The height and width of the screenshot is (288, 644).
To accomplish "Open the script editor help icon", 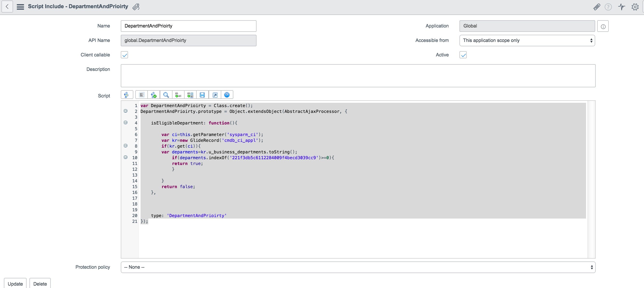I will [x=227, y=95].
